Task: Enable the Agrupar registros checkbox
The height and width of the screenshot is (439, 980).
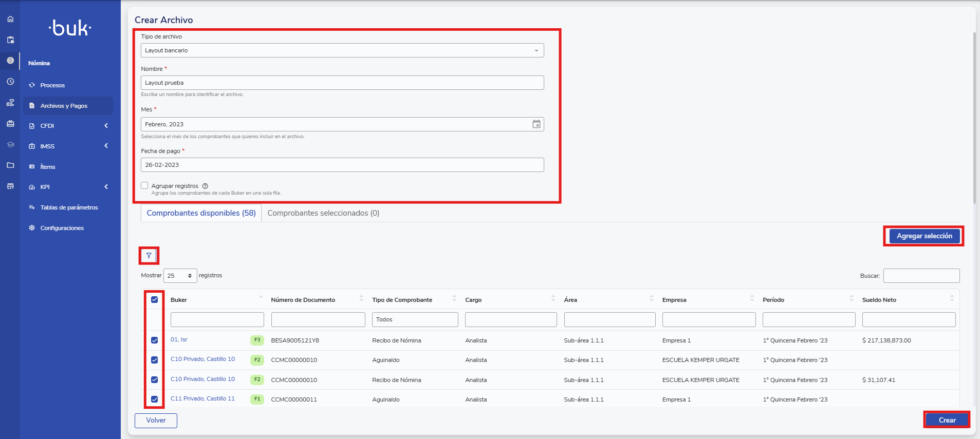Action: click(144, 185)
